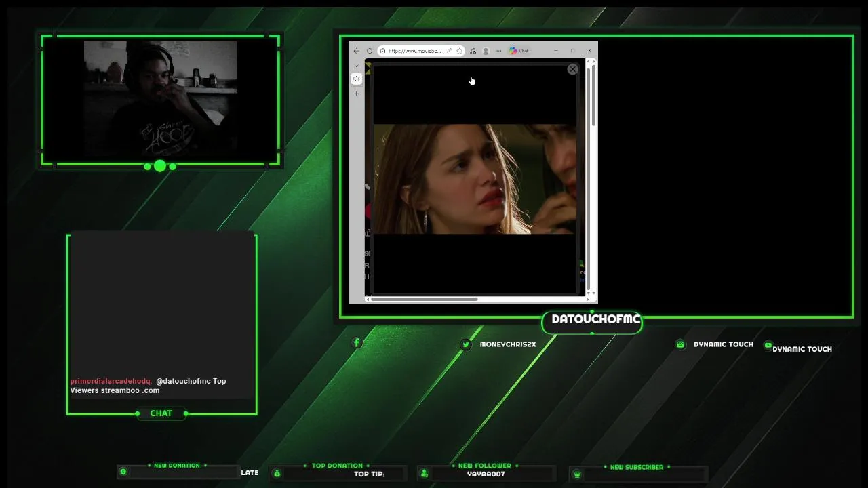Screen dimensions: 868x488
Task: Click the MONEYCHRIS2X handle text
Action: (x=508, y=344)
